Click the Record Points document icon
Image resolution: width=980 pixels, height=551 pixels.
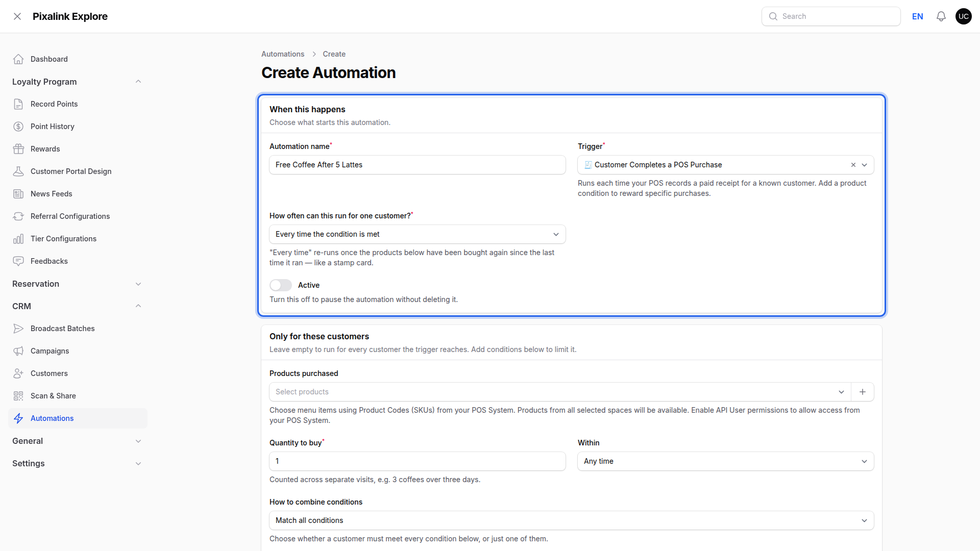18,104
